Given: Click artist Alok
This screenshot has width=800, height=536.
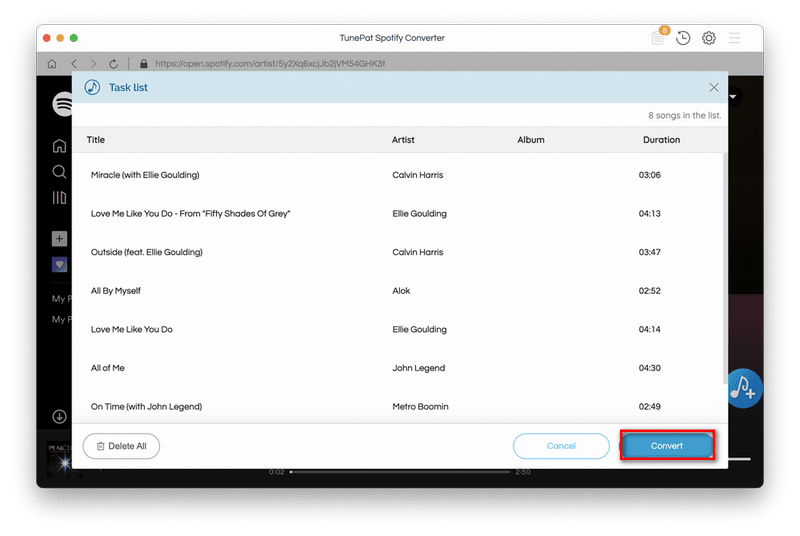Looking at the screenshot, I should click(x=401, y=291).
